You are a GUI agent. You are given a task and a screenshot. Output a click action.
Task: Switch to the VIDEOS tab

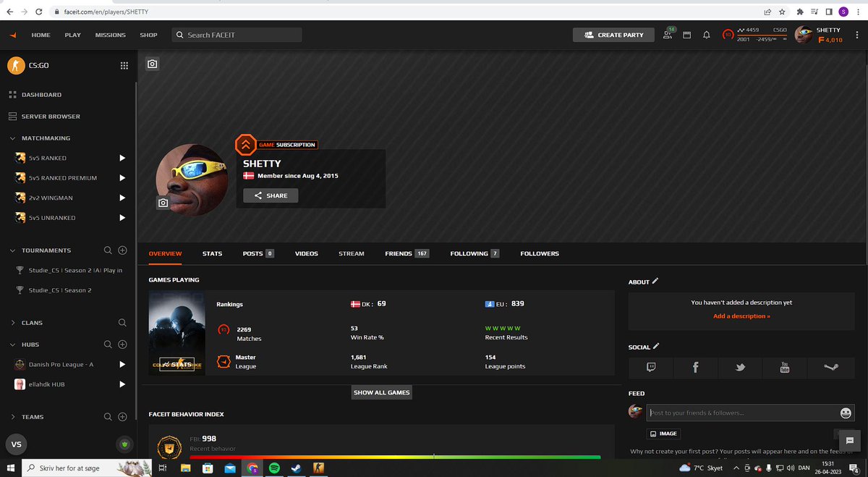click(307, 254)
